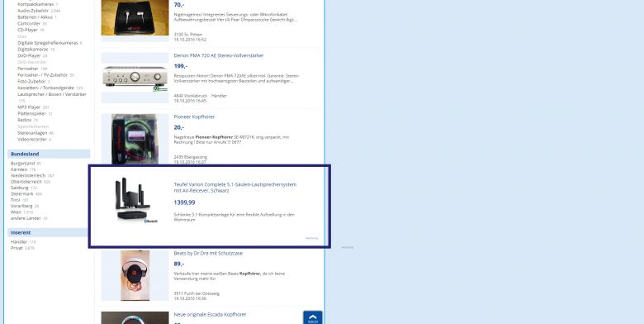The height and width of the screenshot is (324, 644).
Task: Open the Beats by Dr Dre listing
Action: click(x=208, y=253)
